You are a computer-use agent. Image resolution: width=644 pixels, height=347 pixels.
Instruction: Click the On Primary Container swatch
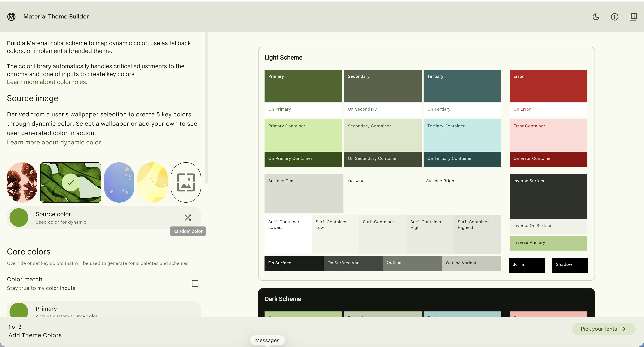303,159
